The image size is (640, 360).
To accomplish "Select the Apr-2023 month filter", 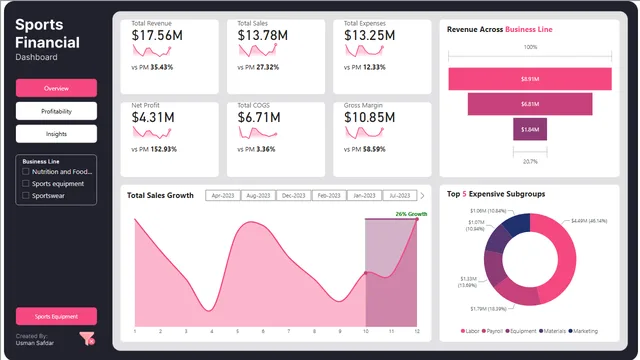I will [223, 196].
